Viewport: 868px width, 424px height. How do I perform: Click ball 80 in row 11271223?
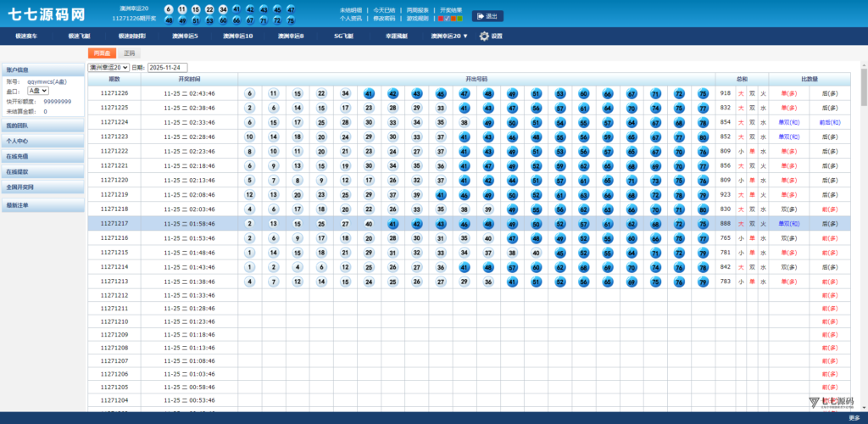pos(703,137)
